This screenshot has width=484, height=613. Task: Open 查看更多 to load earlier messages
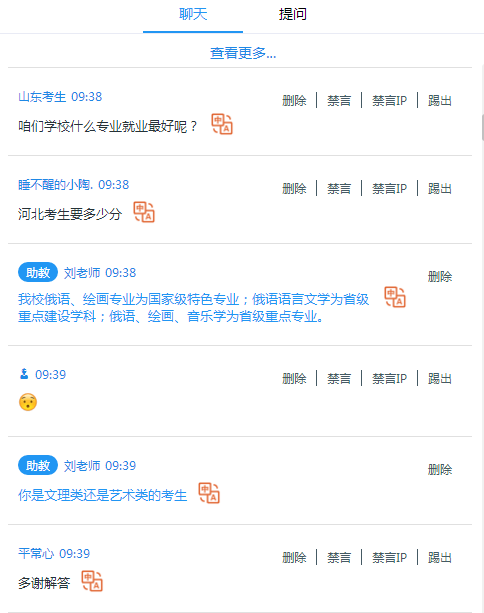point(243,53)
